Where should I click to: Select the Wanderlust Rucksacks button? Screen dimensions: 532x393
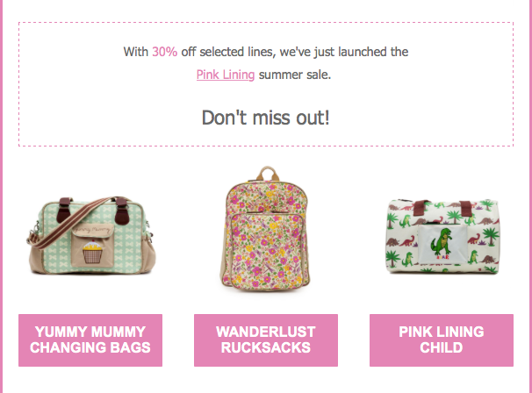click(266, 340)
